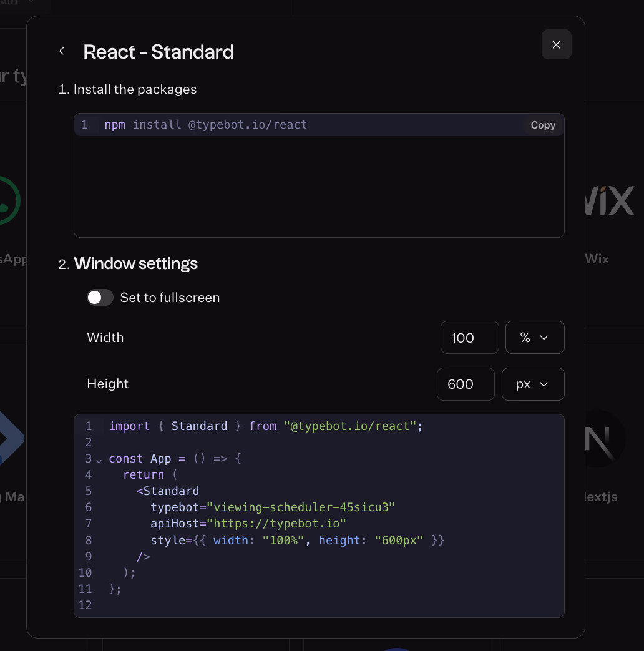Viewport: 644px width, 651px height.
Task: Click the Width value field showing 100
Action: (x=469, y=338)
